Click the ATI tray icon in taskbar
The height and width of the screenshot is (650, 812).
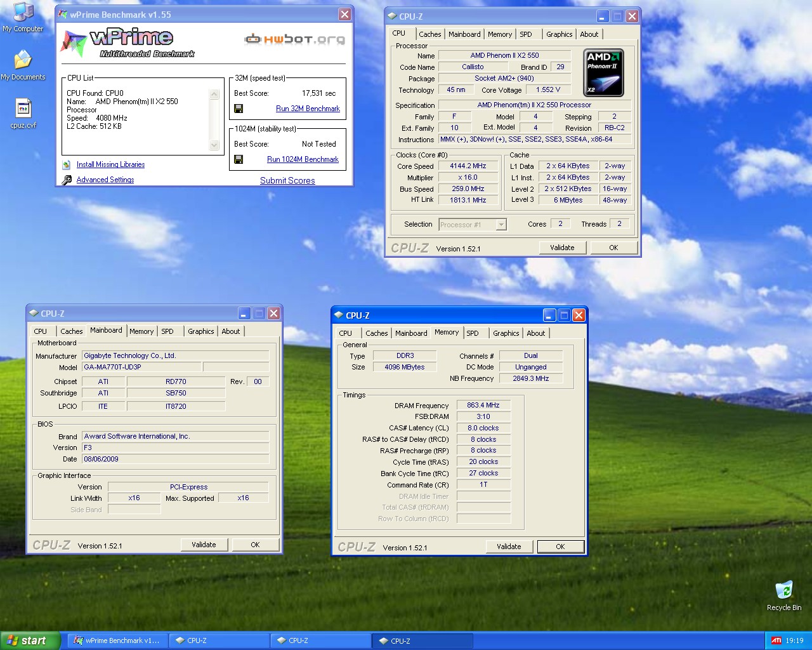click(x=776, y=640)
